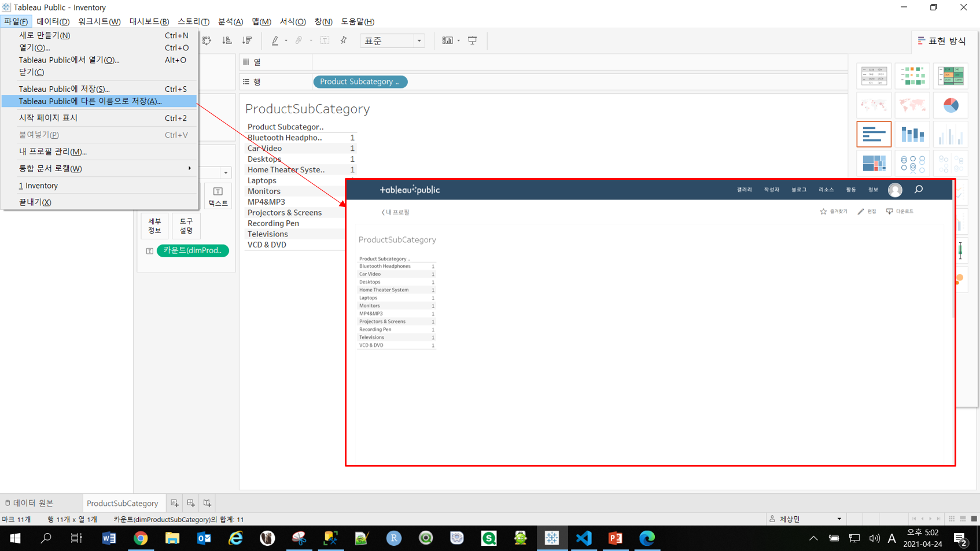Image resolution: width=980 pixels, height=551 pixels.
Task: Click the search icon on Tableau Public page
Action: pyautogui.click(x=919, y=190)
